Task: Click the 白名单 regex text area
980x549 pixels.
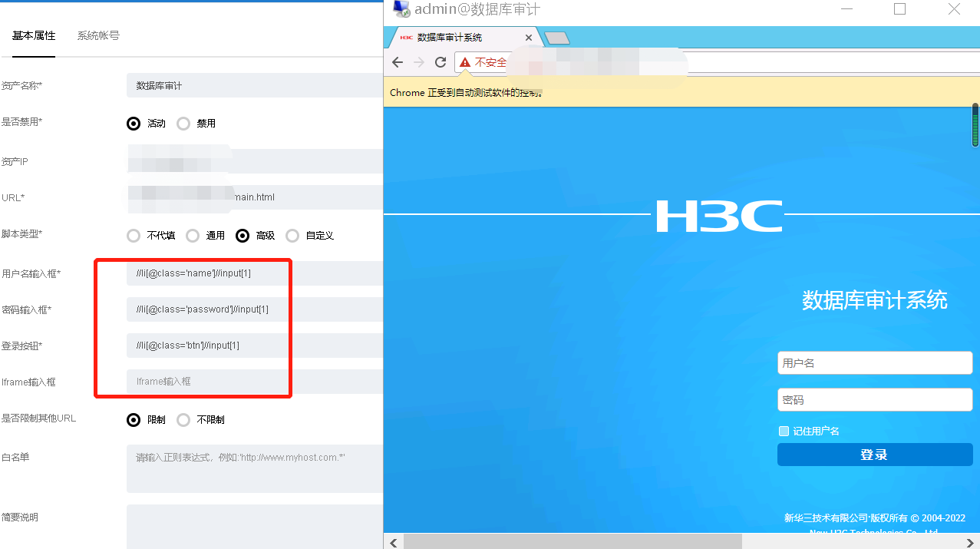Action: (255, 468)
